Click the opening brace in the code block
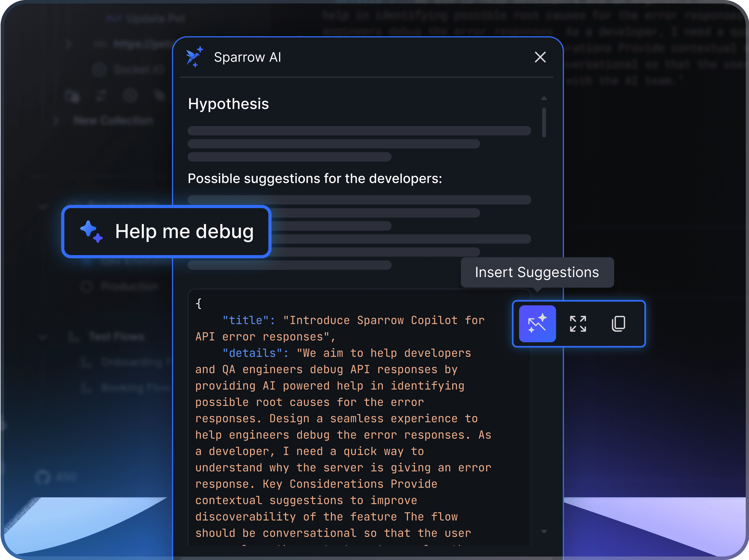 (x=199, y=303)
